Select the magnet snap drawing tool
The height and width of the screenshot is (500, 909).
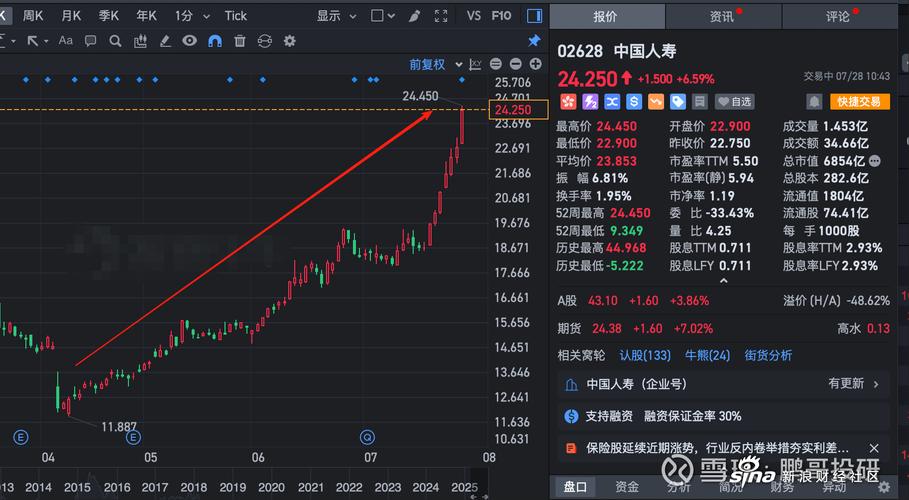(214, 41)
